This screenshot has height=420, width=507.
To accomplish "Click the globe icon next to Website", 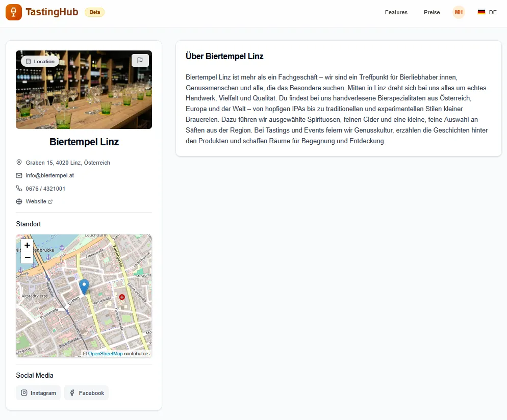I will tap(19, 201).
